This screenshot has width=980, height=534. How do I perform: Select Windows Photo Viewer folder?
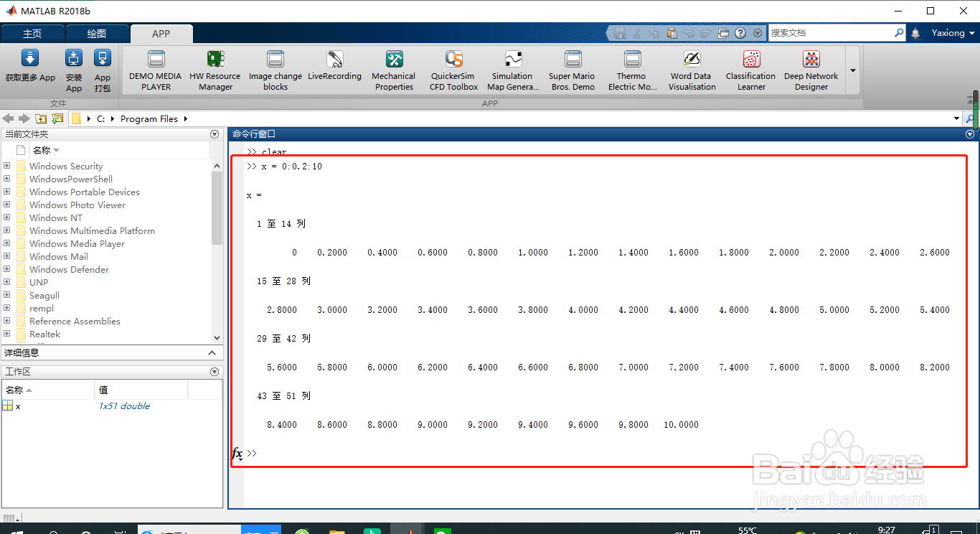point(77,205)
